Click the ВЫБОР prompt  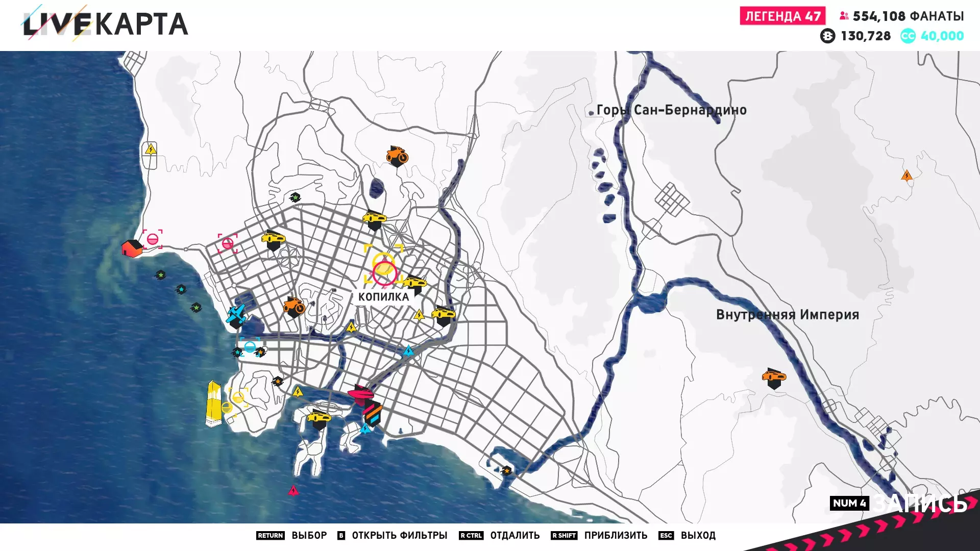click(309, 535)
